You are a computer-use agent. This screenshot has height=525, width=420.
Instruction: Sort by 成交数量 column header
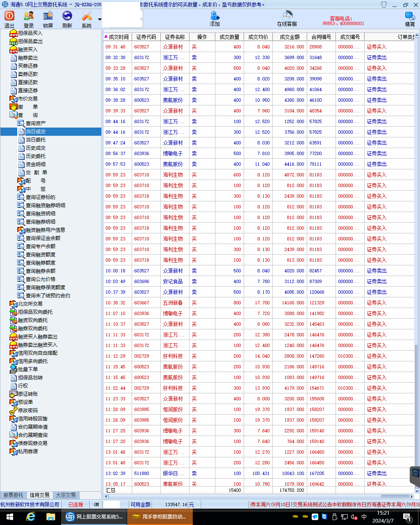click(x=229, y=37)
